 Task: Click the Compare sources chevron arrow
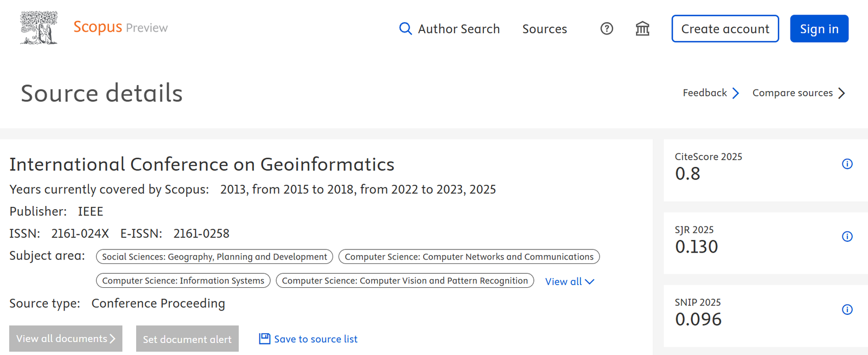(841, 93)
